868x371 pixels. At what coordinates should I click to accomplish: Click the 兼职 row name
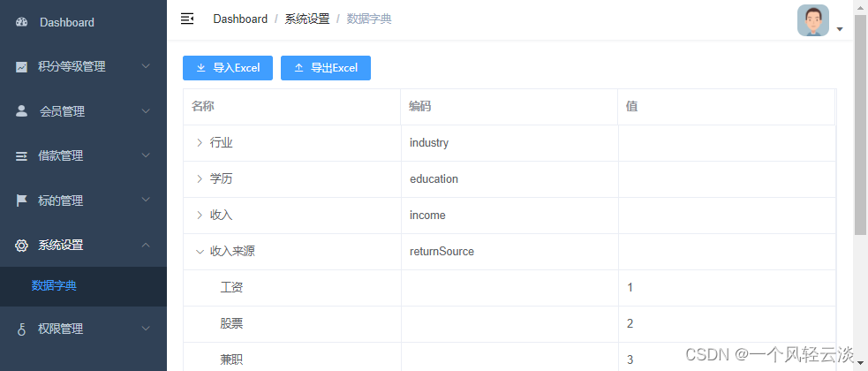tap(231, 360)
